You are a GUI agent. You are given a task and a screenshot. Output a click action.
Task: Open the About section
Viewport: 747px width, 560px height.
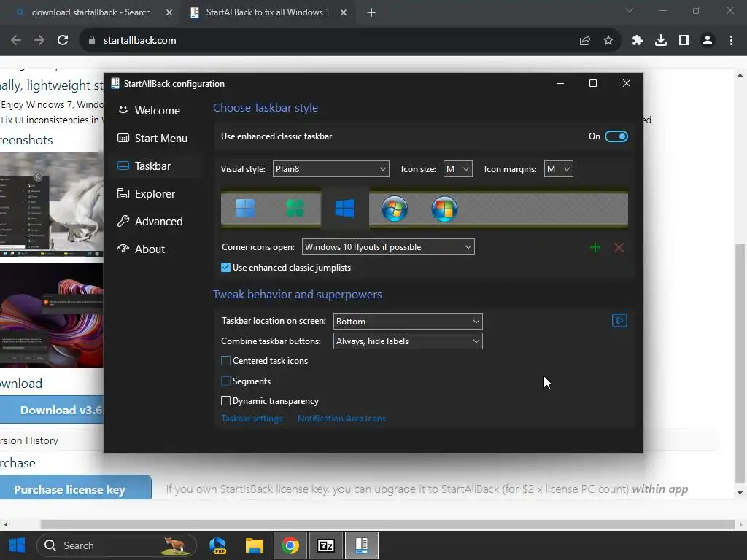pyautogui.click(x=157, y=249)
